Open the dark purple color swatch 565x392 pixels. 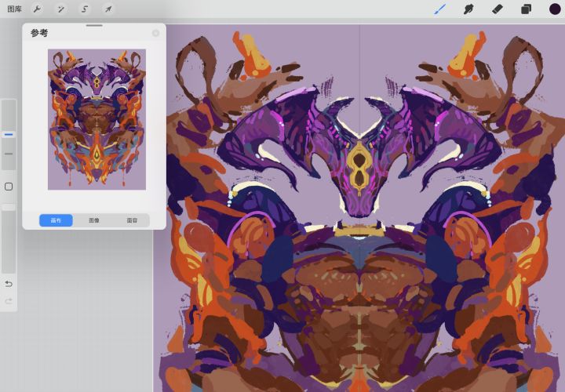(554, 9)
